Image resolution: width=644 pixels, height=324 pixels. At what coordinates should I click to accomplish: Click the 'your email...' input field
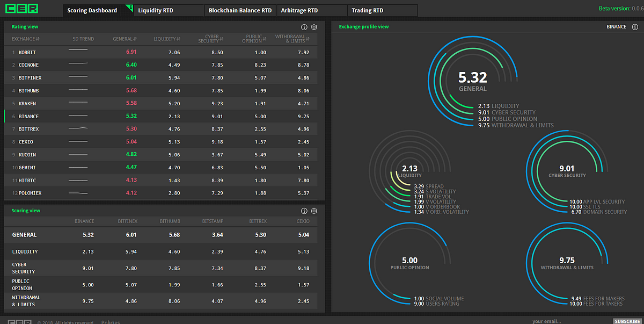coord(570,321)
